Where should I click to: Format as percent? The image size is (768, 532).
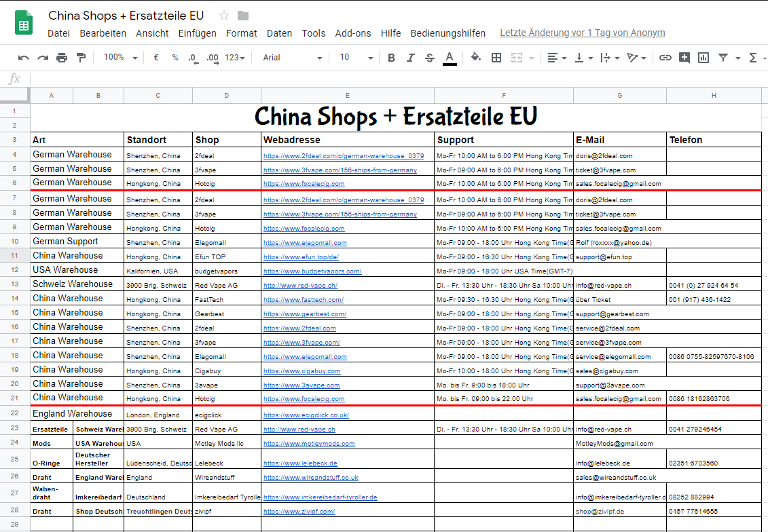click(175, 58)
